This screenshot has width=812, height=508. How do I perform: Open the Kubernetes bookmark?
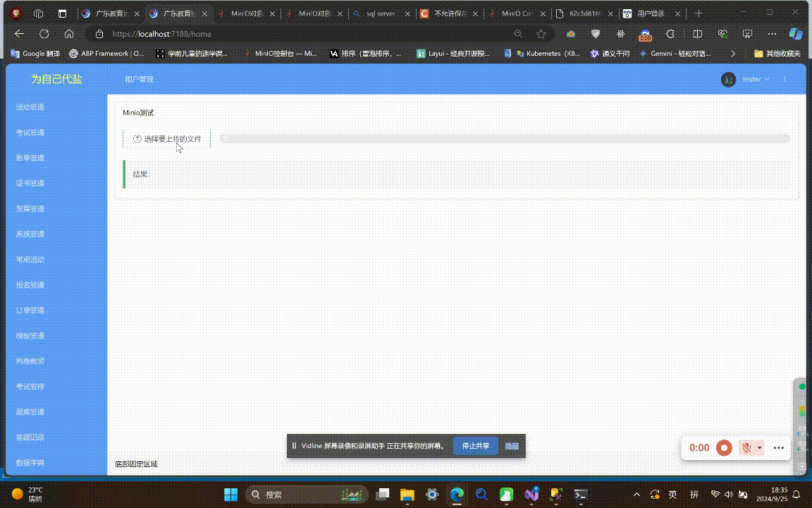tap(548, 54)
